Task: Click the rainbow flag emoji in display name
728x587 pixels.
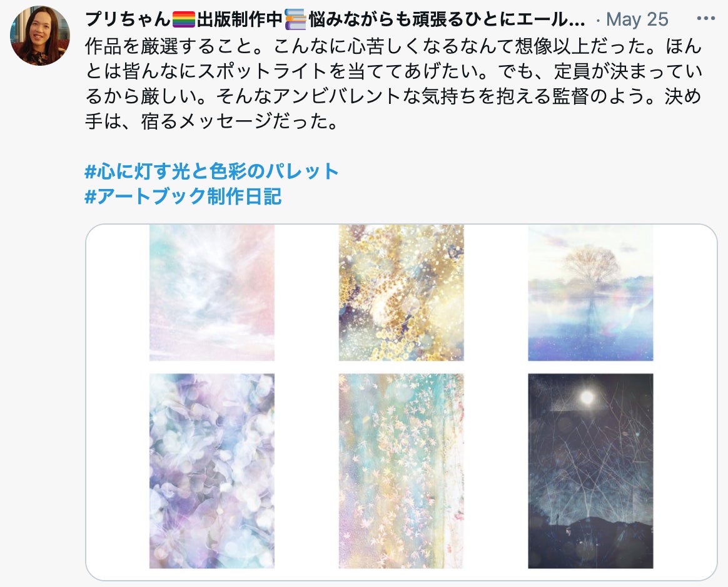Action: click(x=184, y=19)
